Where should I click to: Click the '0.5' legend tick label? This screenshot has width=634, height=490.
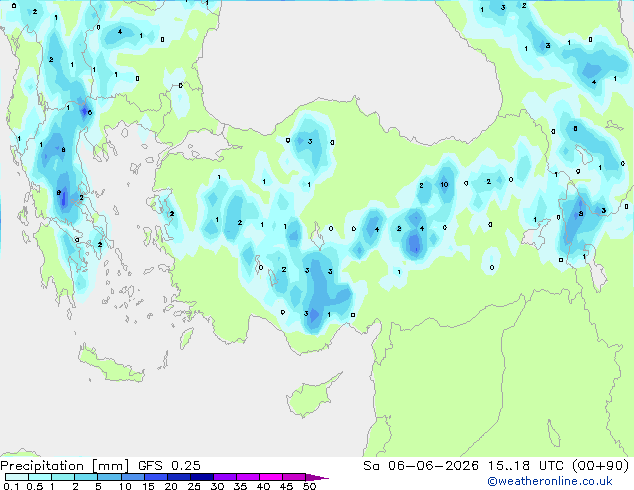35,486
